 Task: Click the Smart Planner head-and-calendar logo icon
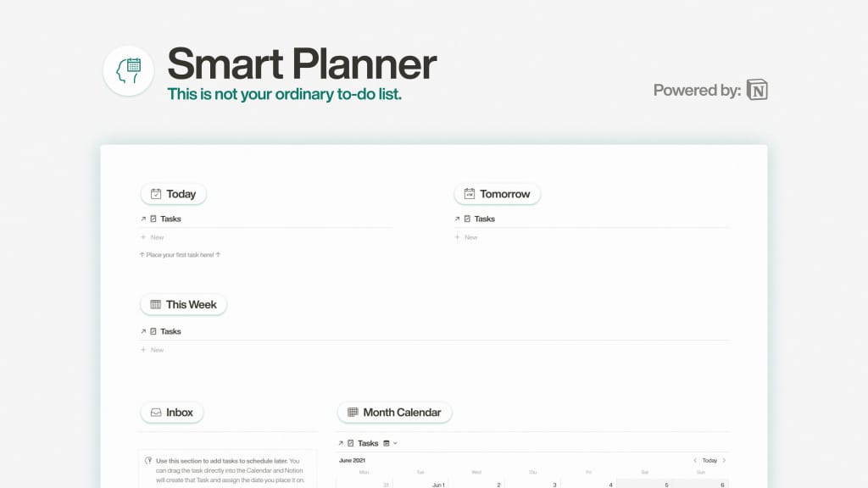(x=127, y=71)
